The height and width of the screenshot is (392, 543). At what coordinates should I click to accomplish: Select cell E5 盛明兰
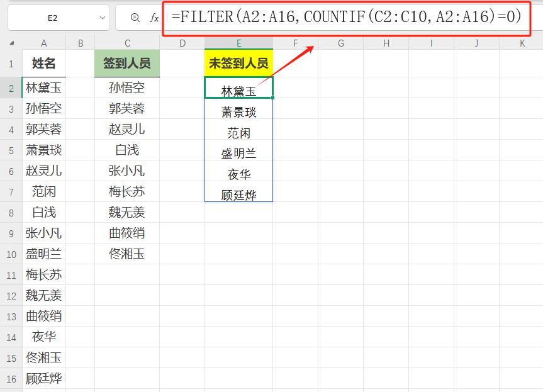(238, 150)
